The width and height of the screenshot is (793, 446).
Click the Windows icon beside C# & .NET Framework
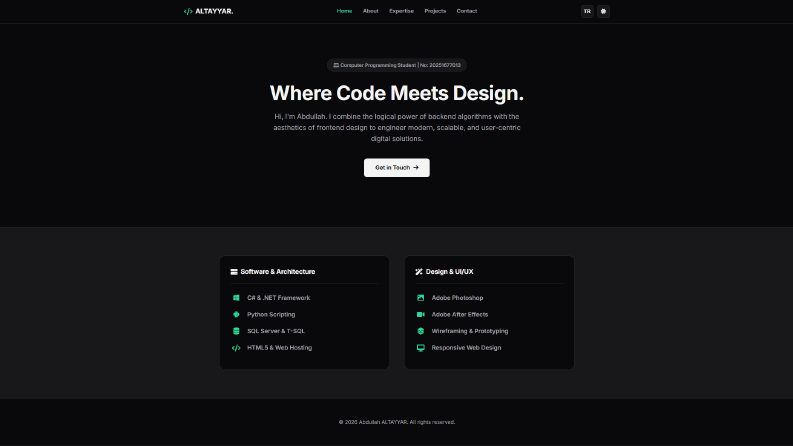pos(236,298)
